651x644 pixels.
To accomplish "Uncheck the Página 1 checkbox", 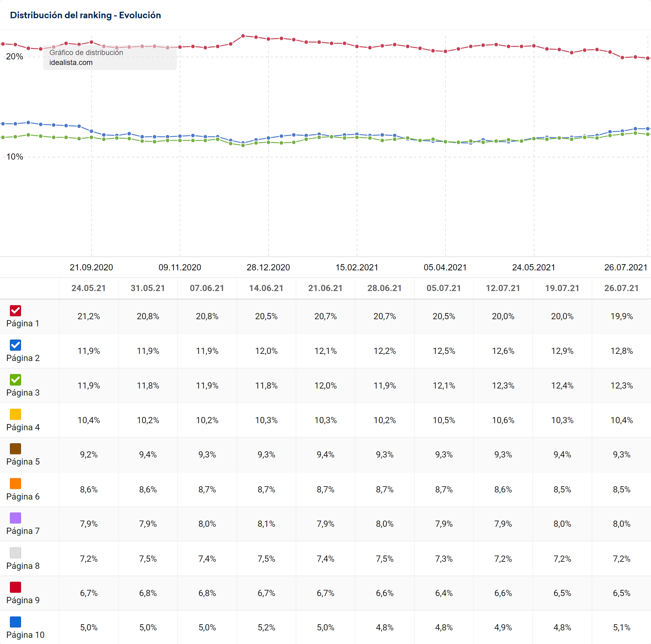I will pyautogui.click(x=15, y=311).
